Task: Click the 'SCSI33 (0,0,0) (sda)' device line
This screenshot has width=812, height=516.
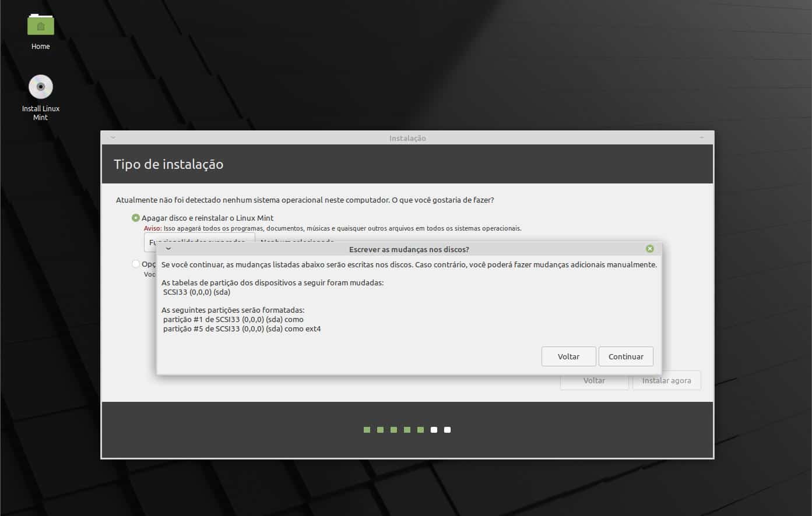Action: point(196,292)
